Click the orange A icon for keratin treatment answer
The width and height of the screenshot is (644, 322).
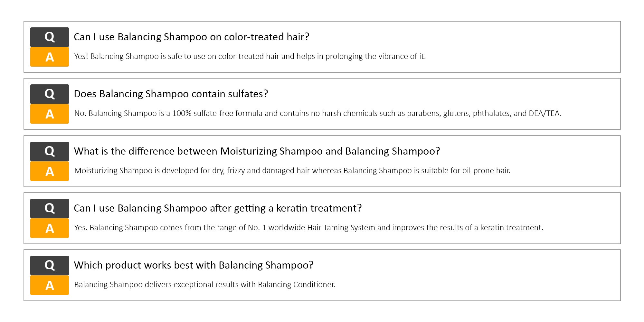pos(50,228)
